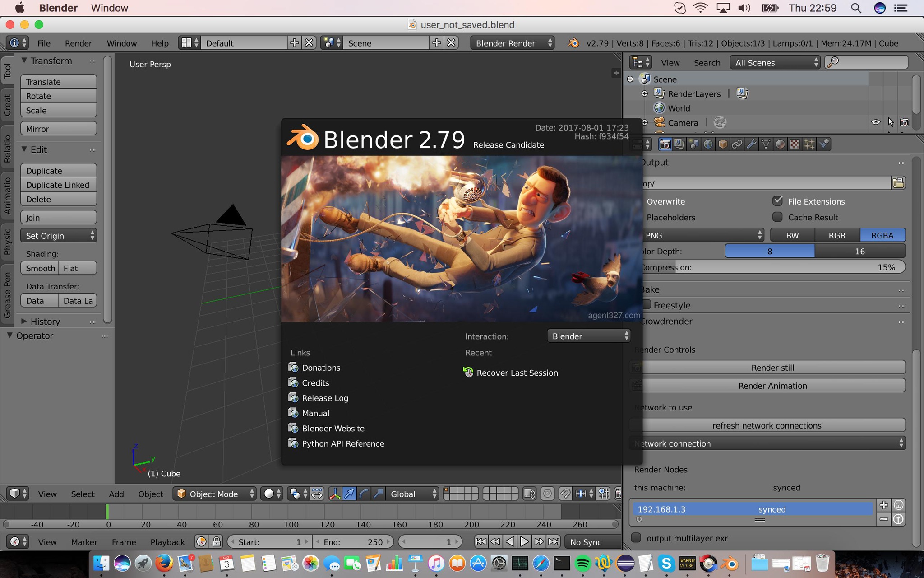
Task: Enable the Freestyle checkbox
Action: click(x=646, y=305)
